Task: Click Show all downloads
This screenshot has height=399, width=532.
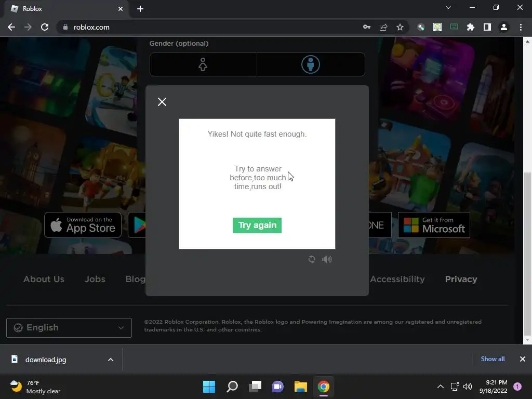Action: click(493, 359)
